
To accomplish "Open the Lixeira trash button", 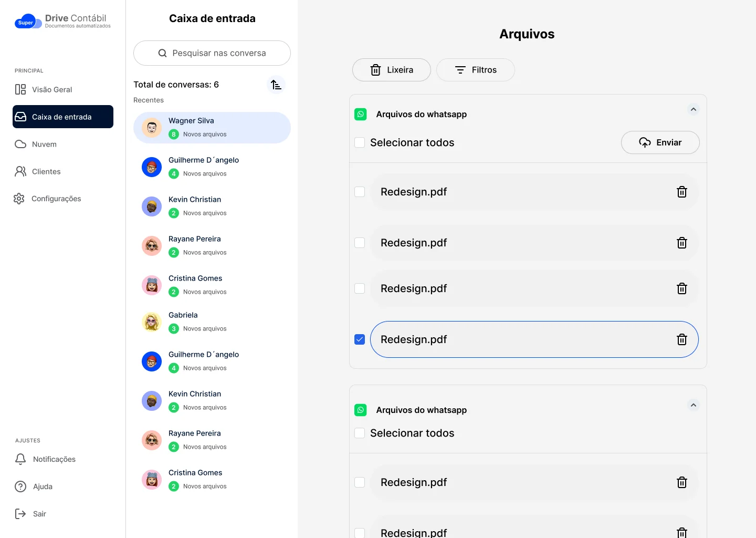I will 391,70.
